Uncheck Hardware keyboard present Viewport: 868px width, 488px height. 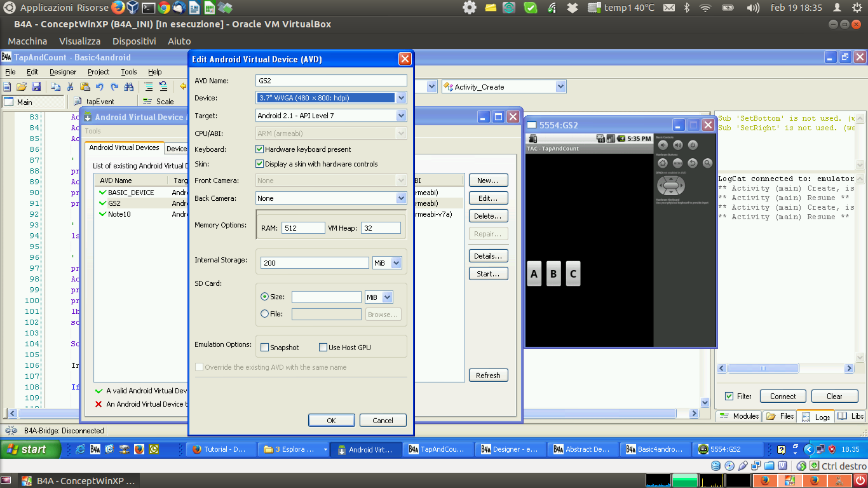pos(259,149)
